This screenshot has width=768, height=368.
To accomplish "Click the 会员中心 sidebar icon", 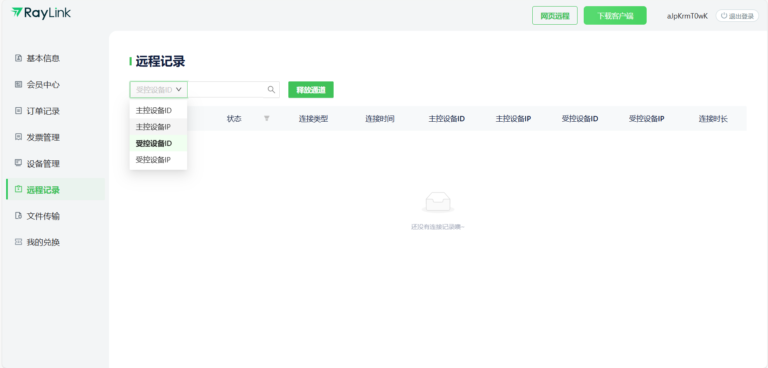I will [x=19, y=84].
